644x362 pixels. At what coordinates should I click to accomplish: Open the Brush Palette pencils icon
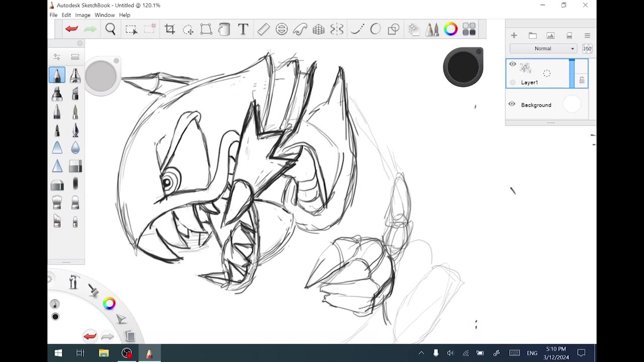432,29
